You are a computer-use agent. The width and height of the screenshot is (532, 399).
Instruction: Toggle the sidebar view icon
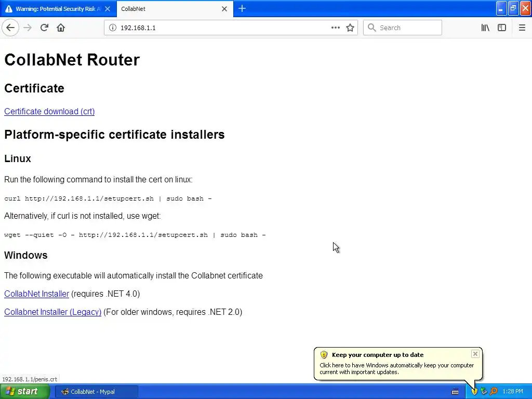tap(502, 28)
